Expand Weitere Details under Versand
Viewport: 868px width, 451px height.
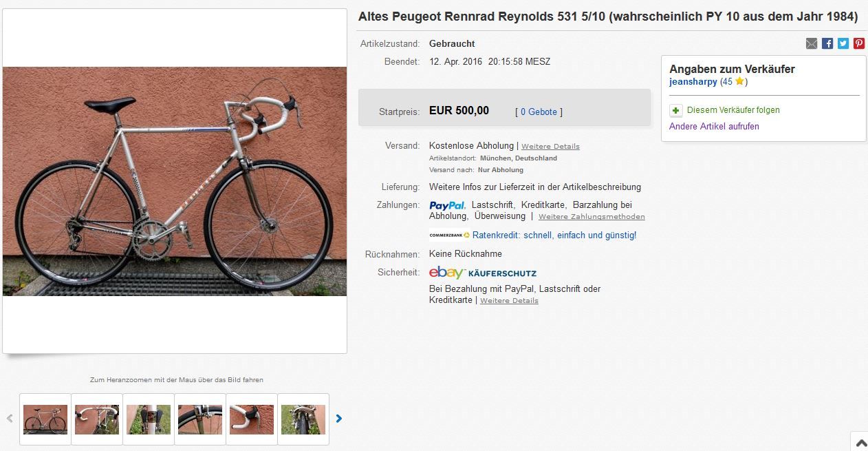pos(550,147)
